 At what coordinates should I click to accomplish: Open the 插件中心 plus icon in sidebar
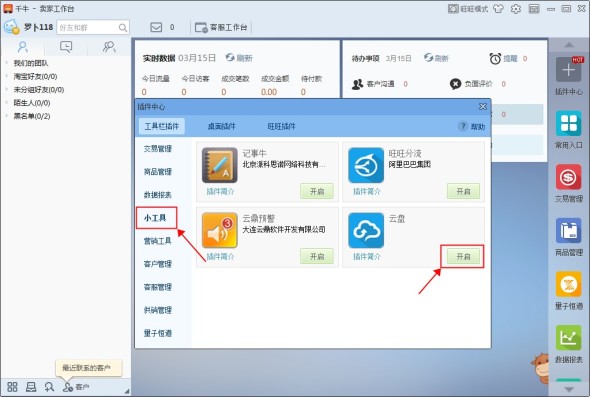tap(569, 70)
